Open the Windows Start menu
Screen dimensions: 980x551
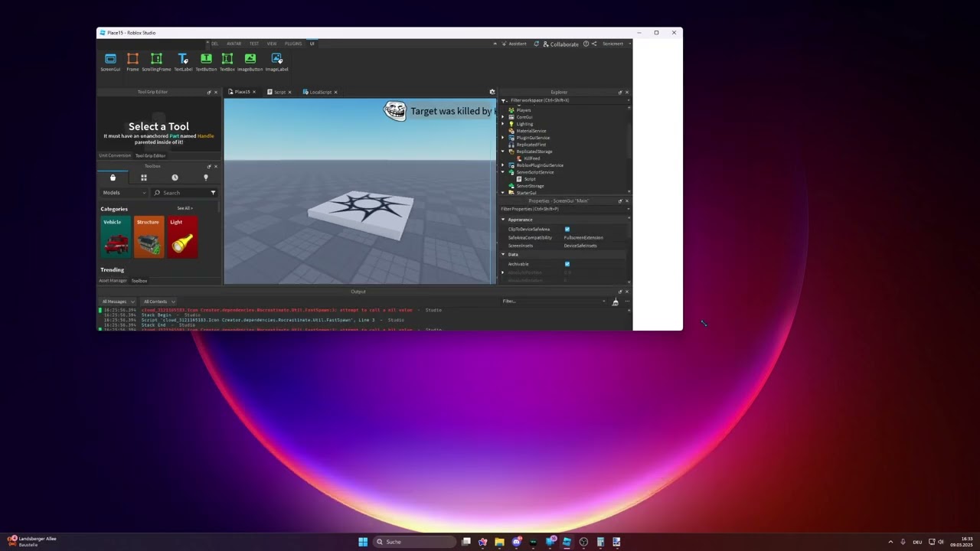(363, 542)
